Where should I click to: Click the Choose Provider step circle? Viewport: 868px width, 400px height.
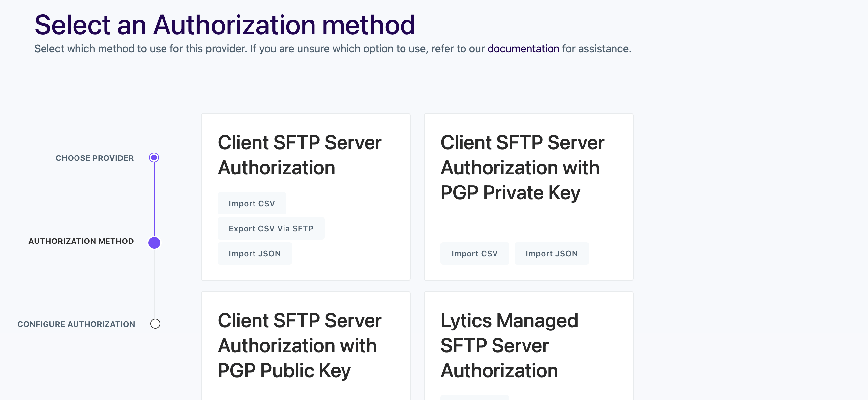point(154,157)
